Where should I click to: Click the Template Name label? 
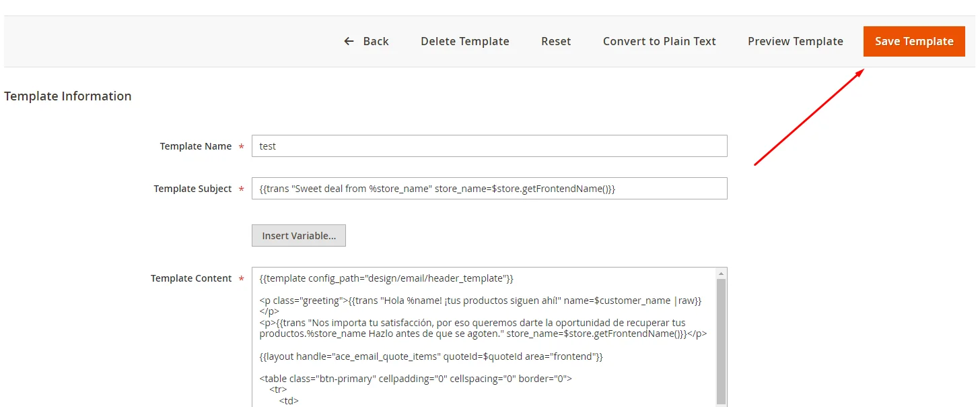coord(195,146)
